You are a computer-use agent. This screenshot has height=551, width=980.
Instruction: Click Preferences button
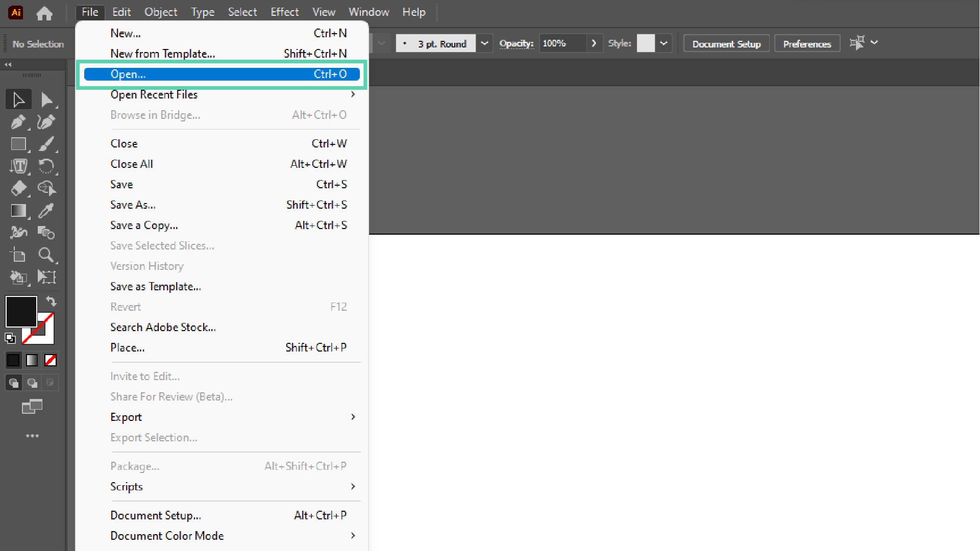[807, 44]
